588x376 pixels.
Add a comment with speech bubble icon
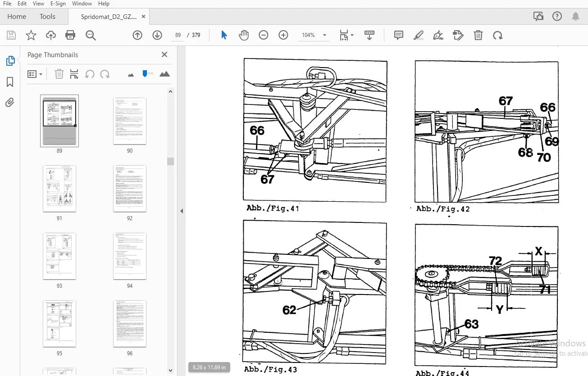click(x=399, y=35)
